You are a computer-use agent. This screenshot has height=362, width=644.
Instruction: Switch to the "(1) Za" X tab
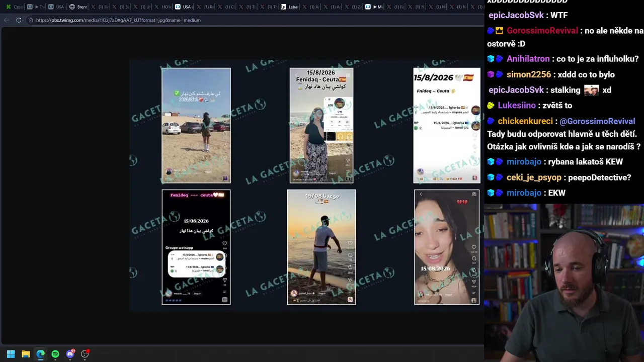[353, 7]
